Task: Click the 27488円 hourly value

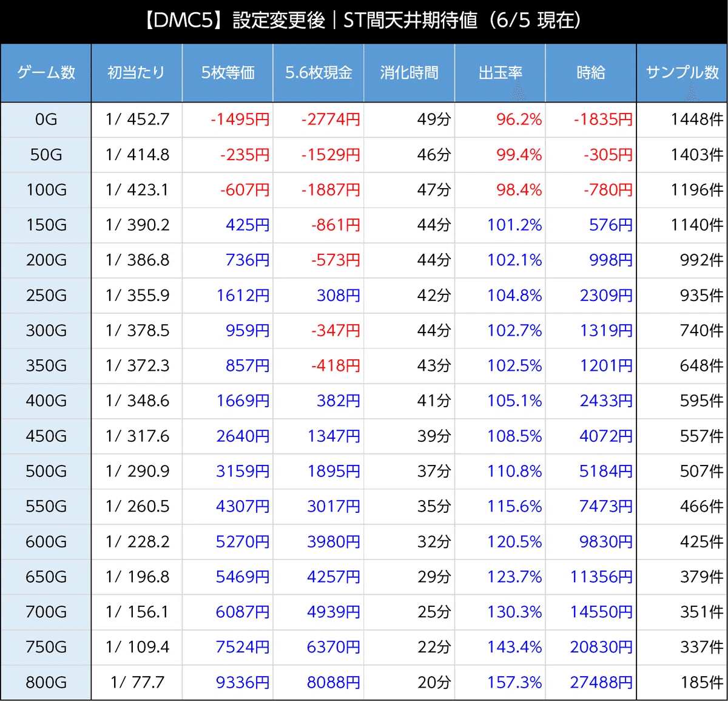Action: click(x=602, y=683)
